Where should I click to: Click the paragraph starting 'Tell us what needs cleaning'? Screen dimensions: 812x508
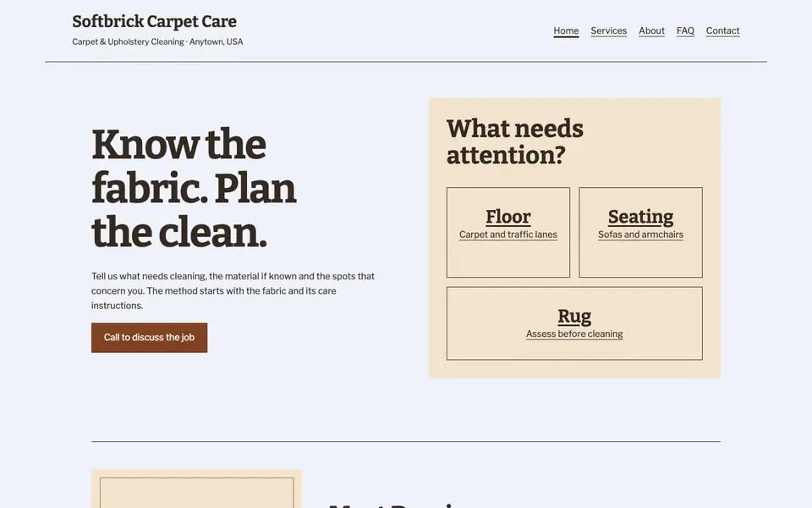233,290
